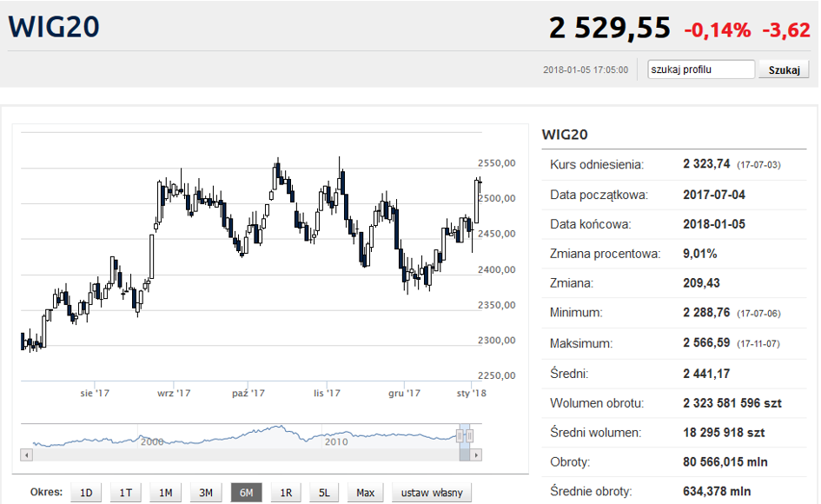Click the scrollbar left arrow under chart

coord(26,454)
